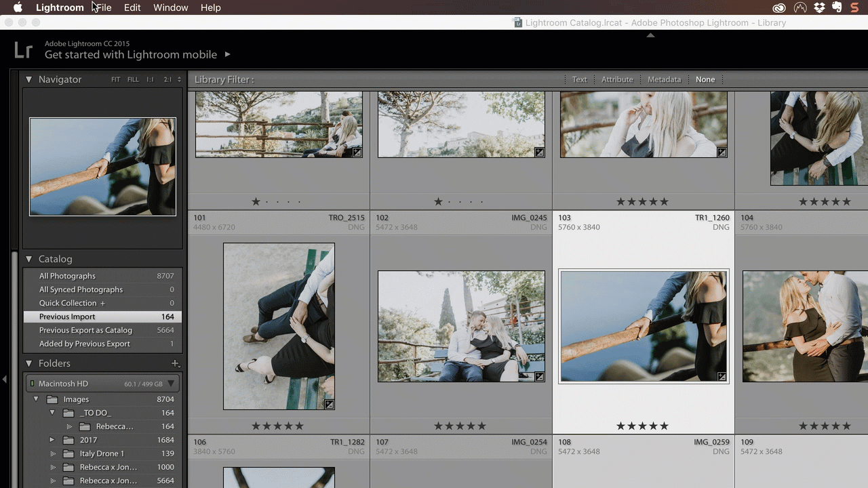The height and width of the screenshot is (488, 868).
Task: Collapse the _TO DO_ folder
Action: [52, 413]
